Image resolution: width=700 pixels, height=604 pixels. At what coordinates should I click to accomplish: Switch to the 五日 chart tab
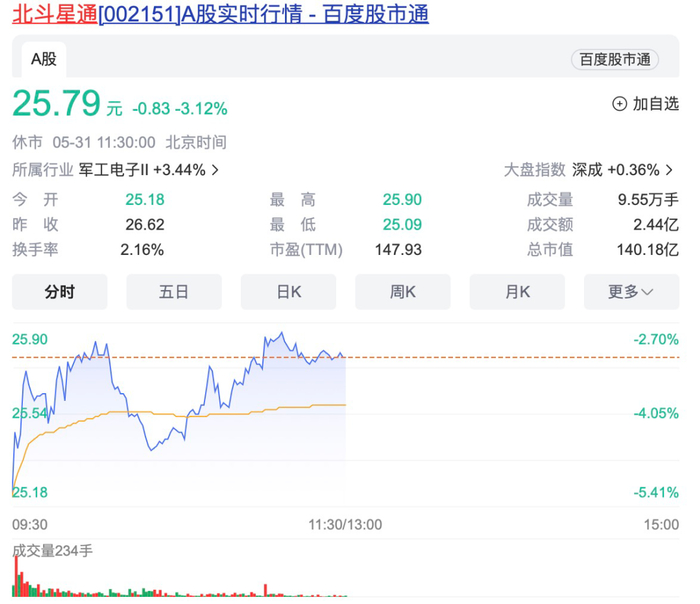(x=173, y=291)
